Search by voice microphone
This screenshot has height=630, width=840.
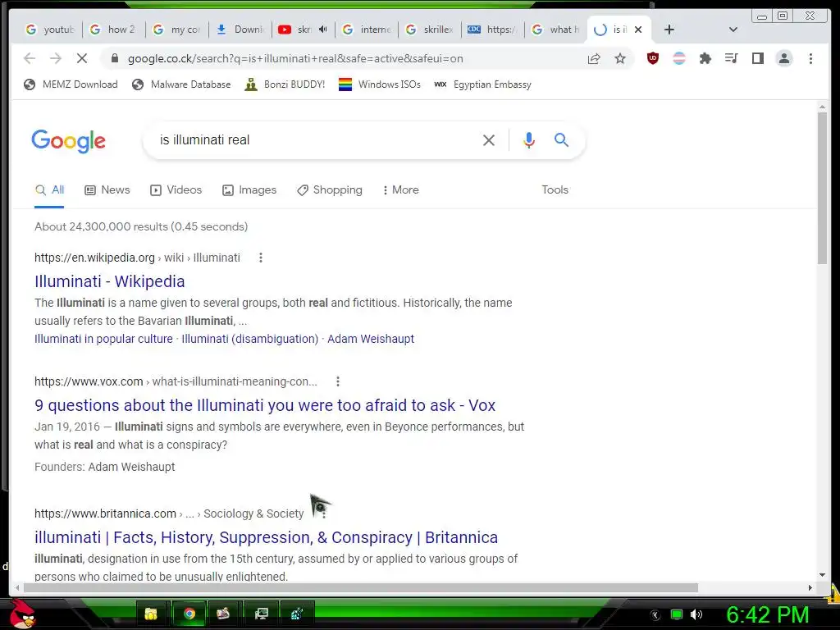[529, 140]
